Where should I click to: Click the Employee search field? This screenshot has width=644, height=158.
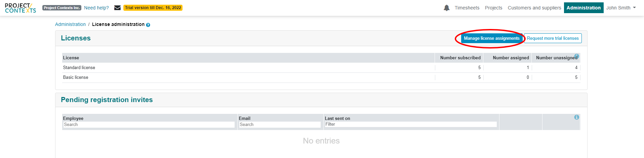(x=149, y=125)
